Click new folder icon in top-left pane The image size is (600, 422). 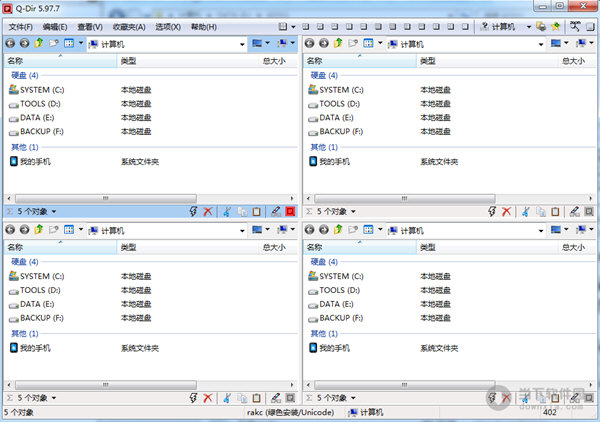pos(54,43)
